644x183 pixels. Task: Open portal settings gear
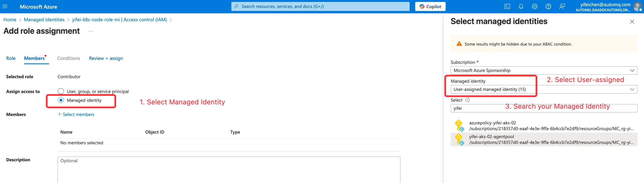click(x=535, y=6)
